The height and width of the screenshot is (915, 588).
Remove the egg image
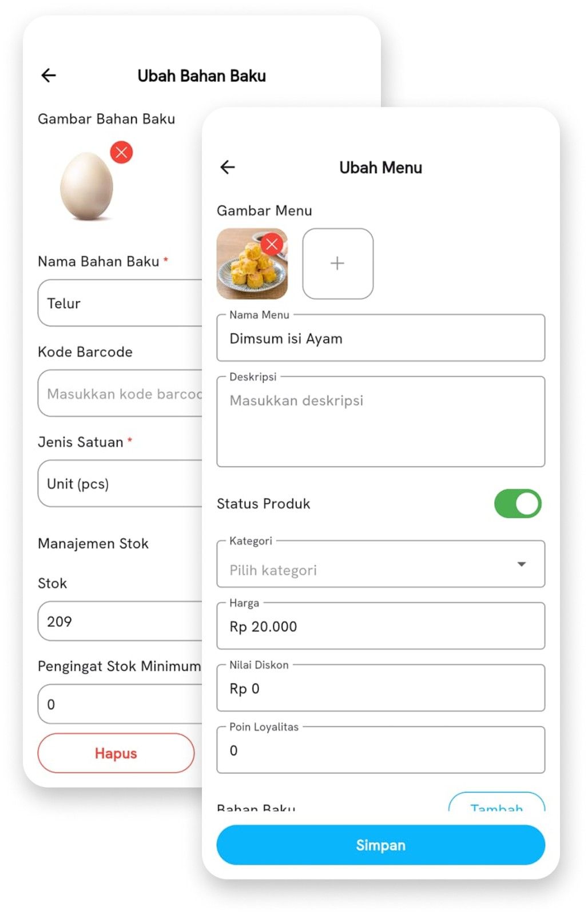[x=121, y=152]
